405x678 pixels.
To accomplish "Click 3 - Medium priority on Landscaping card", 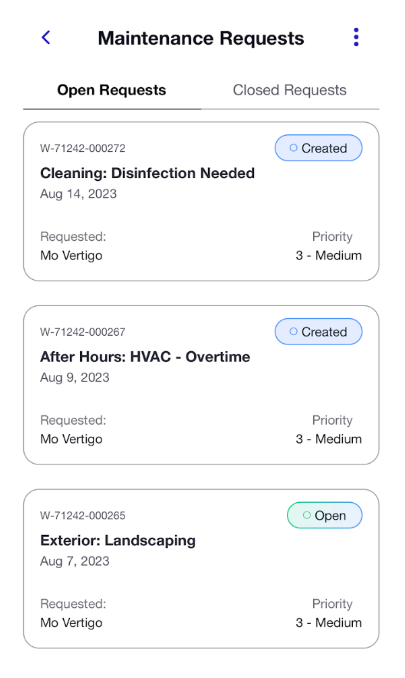I will coord(328,623).
